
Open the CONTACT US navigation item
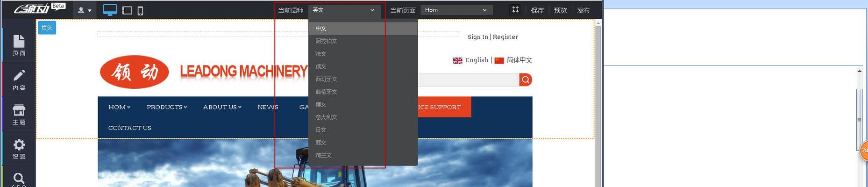(x=129, y=128)
